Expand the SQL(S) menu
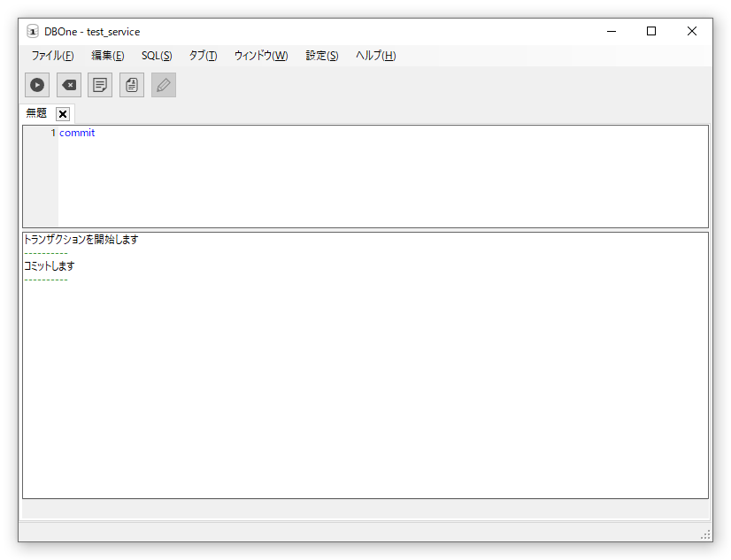 (x=157, y=56)
